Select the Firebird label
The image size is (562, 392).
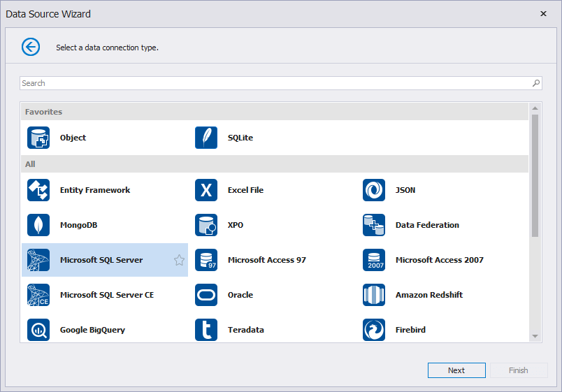tap(411, 330)
